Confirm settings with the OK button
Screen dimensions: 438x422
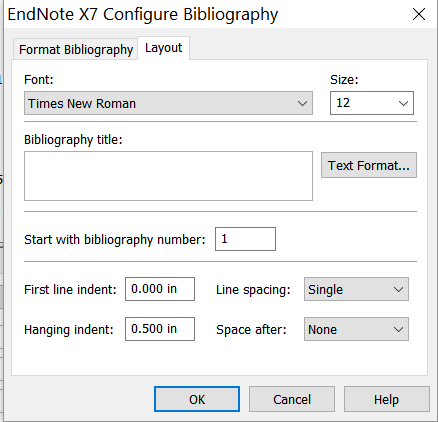[197, 399]
